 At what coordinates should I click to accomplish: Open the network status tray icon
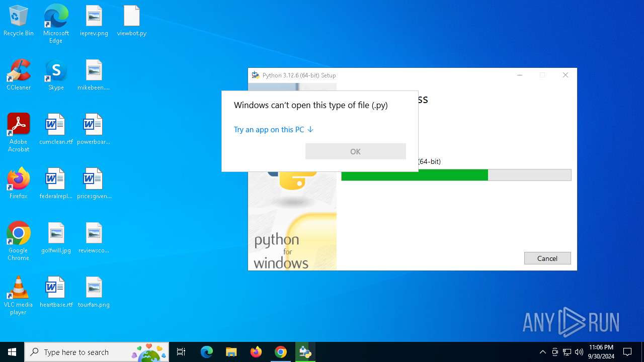click(x=567, y=352)
